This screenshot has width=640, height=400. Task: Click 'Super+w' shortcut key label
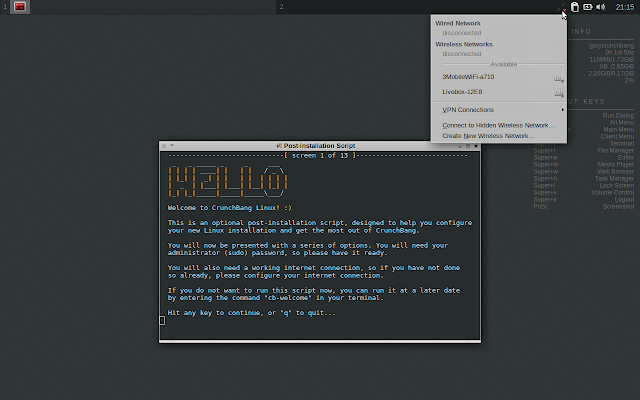(546, 171)
